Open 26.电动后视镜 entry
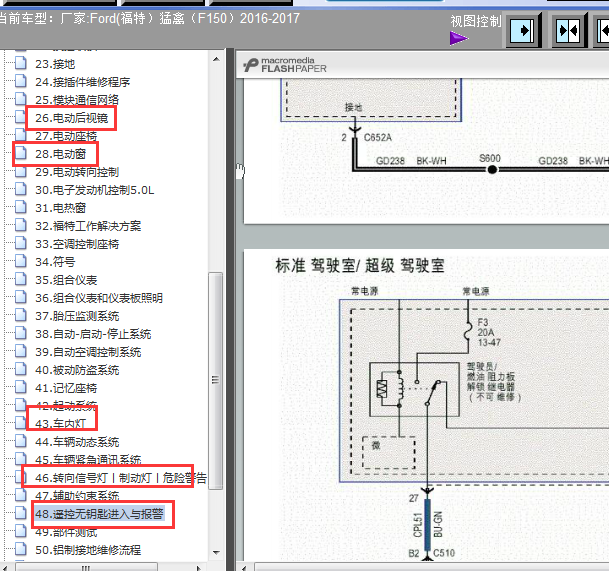This screenshot has width=609, height=571. point(71,118)
